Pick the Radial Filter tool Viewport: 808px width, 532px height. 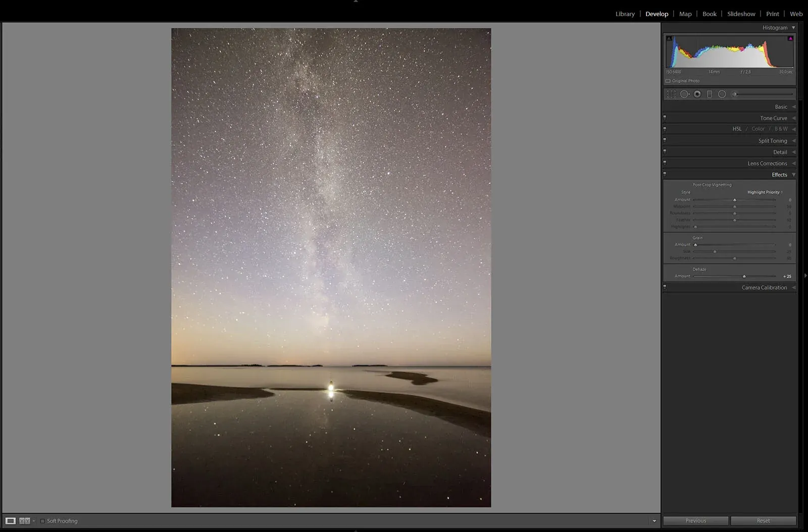pos(722,94)
